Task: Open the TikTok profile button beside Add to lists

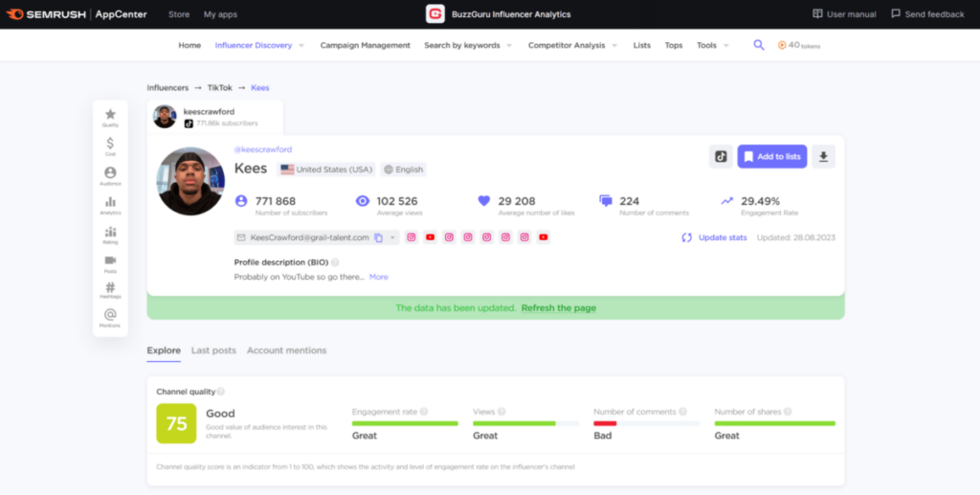Action: click(x=721, y=156)
